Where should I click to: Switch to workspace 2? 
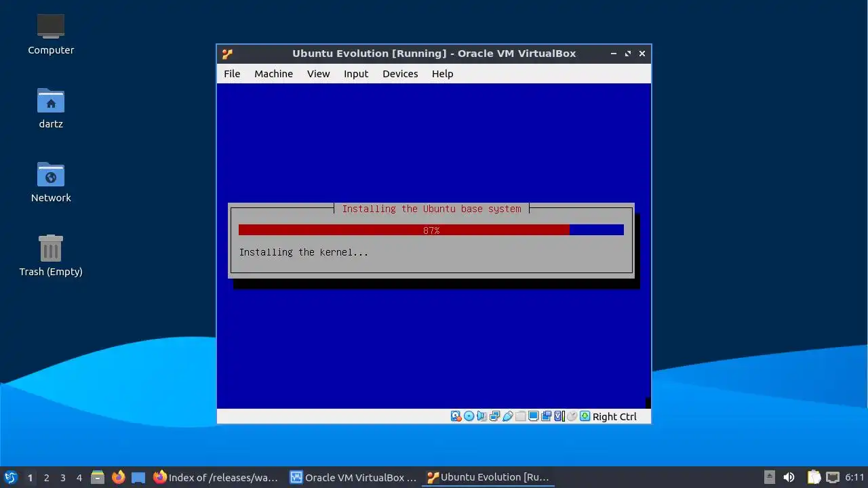[x=46, y=477]
